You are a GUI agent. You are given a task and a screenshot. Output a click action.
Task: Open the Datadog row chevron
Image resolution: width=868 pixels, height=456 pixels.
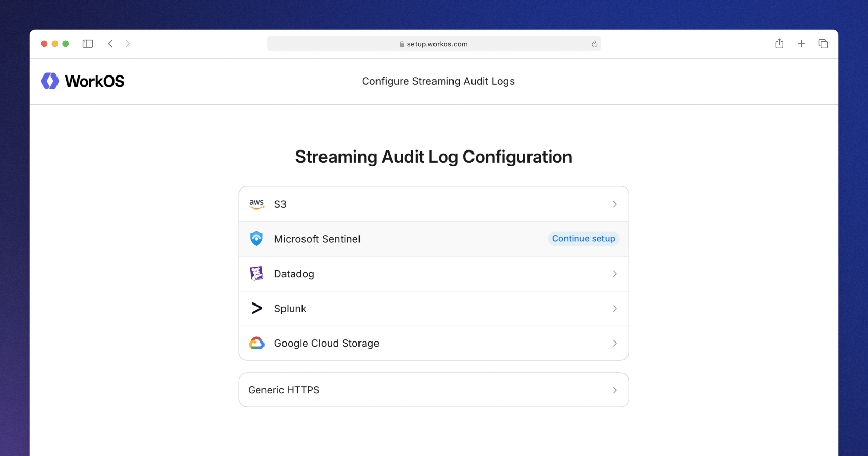pos(615,274)
